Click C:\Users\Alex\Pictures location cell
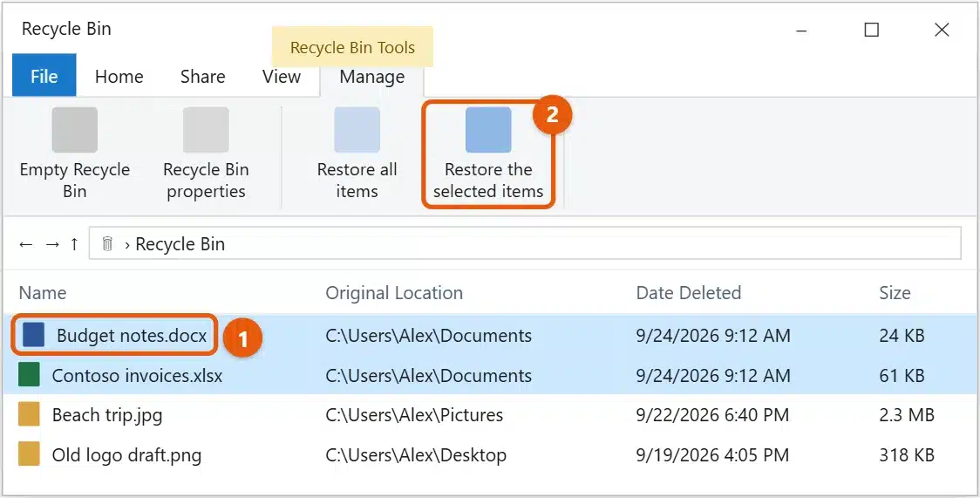The width and height of the screenshot is (980, 498). click(414, 414)
